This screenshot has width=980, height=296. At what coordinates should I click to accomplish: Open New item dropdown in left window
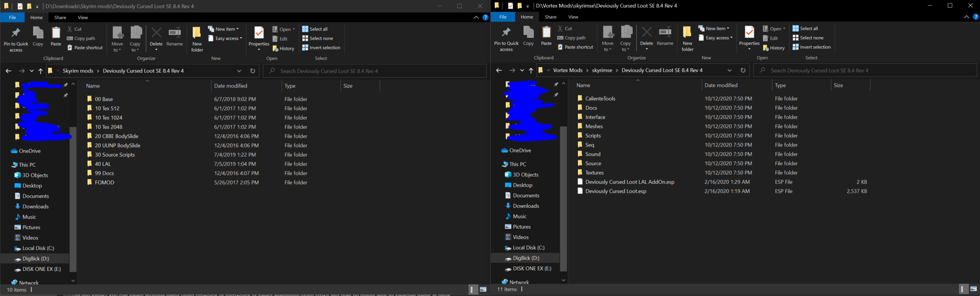[x=224, y=29]
